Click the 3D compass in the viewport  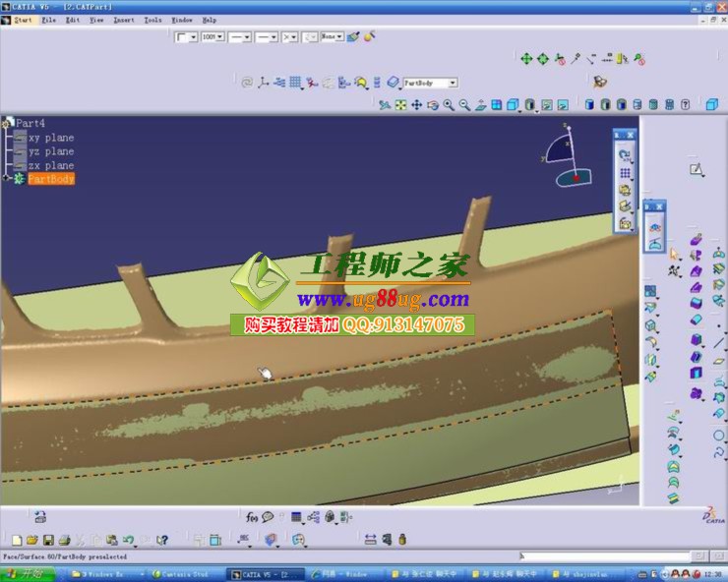point(570,156)
